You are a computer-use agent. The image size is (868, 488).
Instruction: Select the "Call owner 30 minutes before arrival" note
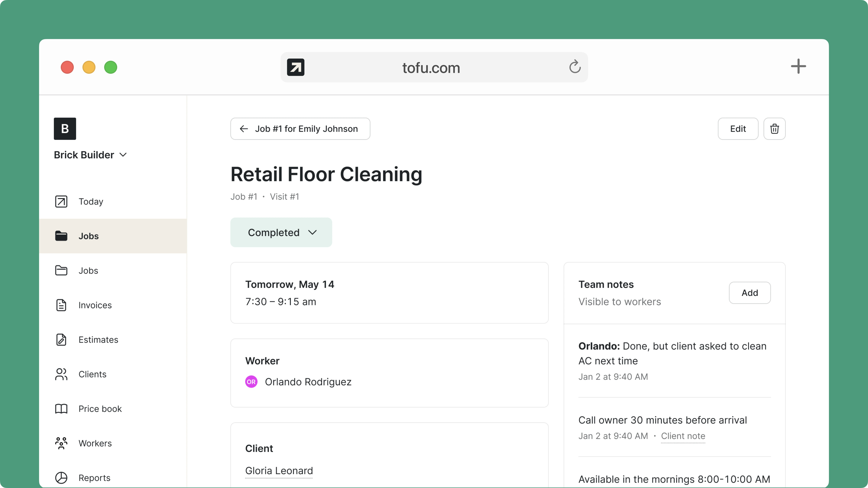[662, 420]
